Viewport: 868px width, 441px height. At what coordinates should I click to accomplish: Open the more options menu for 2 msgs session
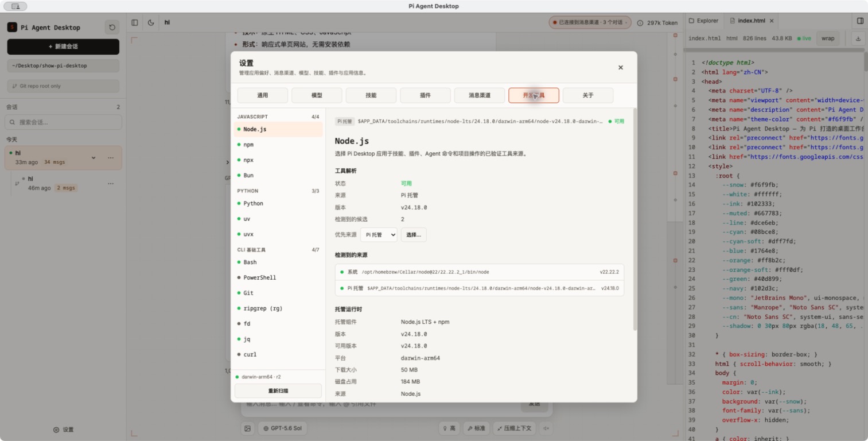[x=111, y=184]
